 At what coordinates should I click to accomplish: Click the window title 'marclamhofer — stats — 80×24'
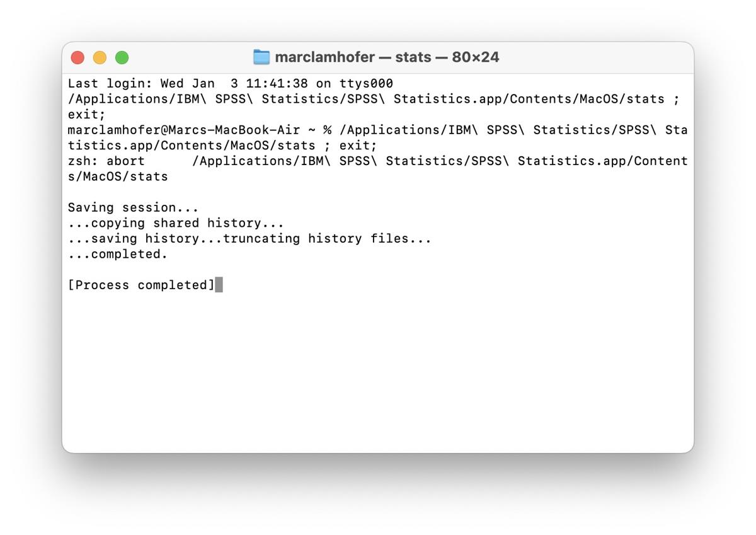[387, 57]
